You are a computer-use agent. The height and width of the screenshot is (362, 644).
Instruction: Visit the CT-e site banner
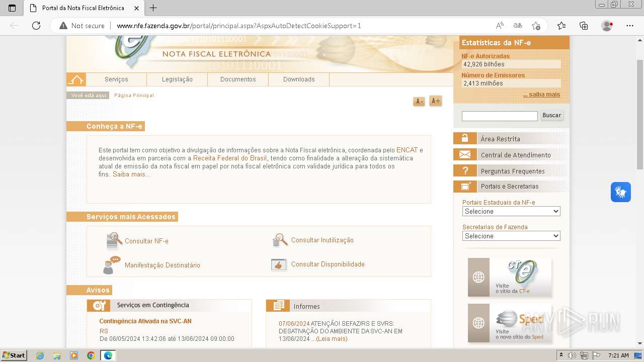[x=510, y=277]
